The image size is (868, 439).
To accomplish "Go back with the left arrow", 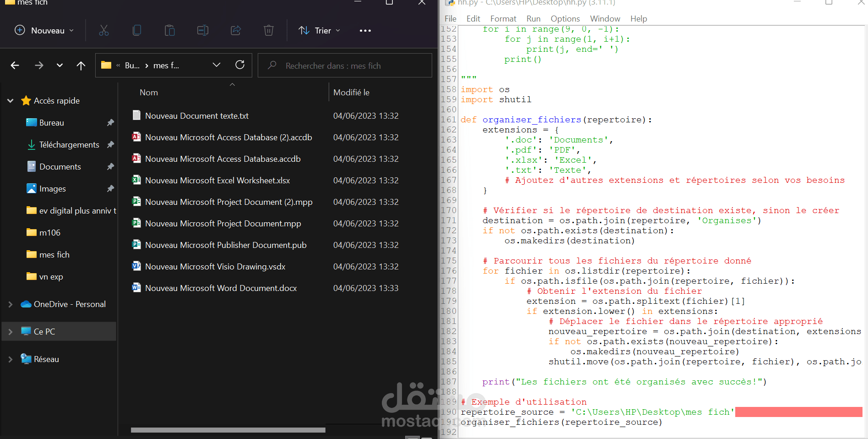I will pos(15,66).
